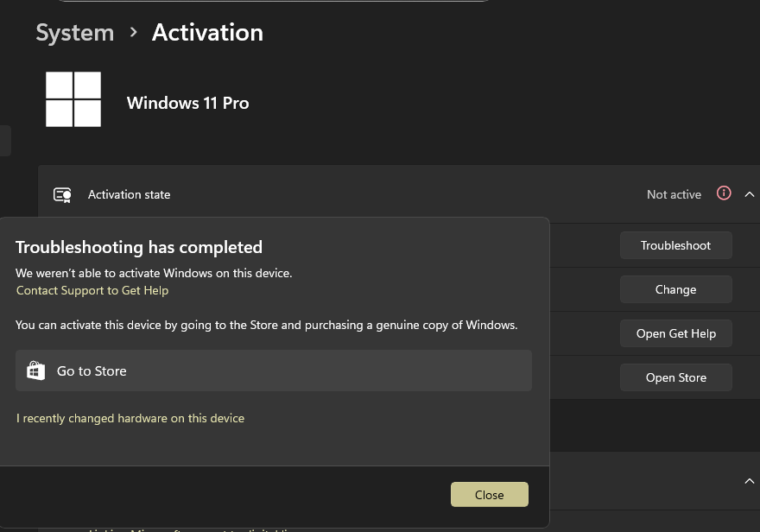Click the Windows 11 Pro edition label
The height and width of the screenshot is (532, 760).
[187, 103]
